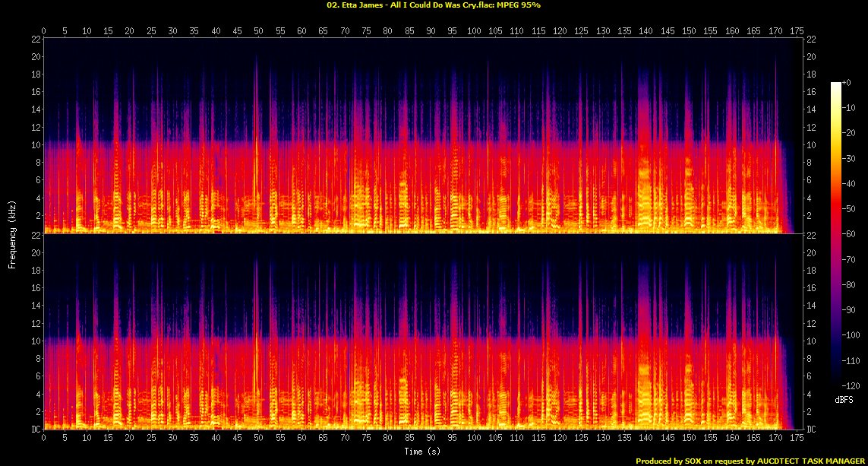Click the dBFS color scale bar

(836, 234)
